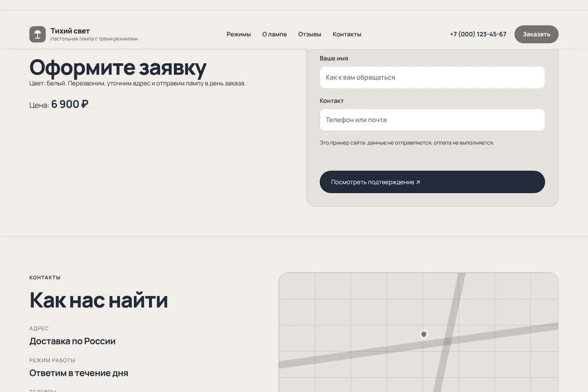
Task: Click Посмотреть подтверждение button
Action: click(x=432, y=182)
